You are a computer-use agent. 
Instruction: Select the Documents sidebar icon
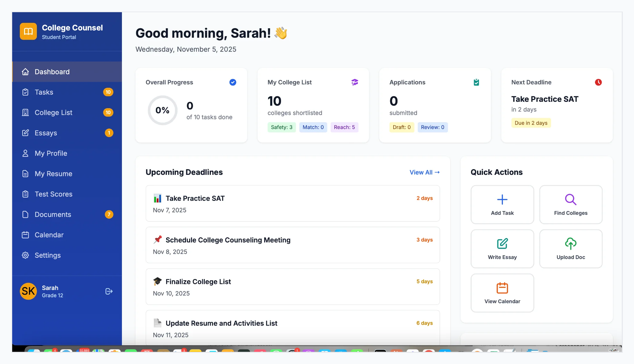point(26,214)
